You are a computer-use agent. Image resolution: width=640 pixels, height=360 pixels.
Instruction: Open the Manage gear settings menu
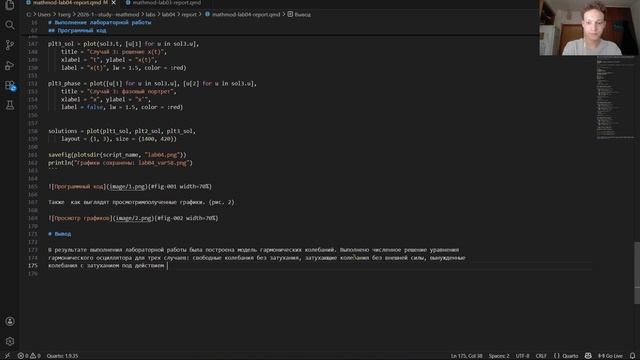[10, 341]
